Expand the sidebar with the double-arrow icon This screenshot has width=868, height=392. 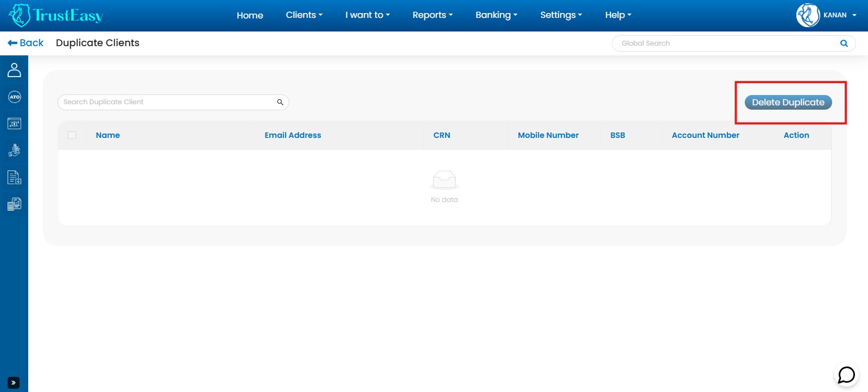tap(14, 382)
